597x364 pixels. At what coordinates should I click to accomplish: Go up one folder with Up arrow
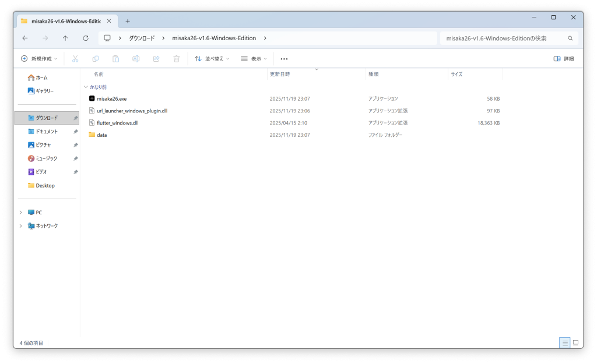pyautogui.click(x=65, y=38)
